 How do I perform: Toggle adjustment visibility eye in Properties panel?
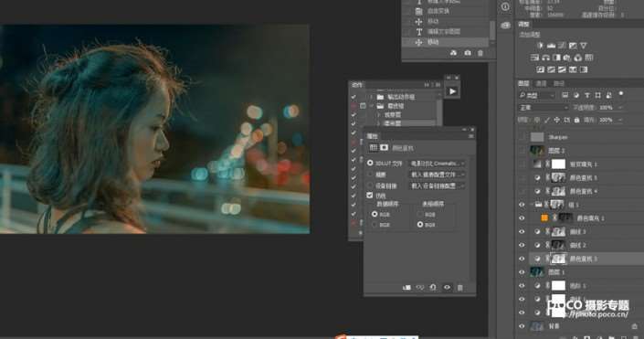pyautogui.click(x=447, y=288)
